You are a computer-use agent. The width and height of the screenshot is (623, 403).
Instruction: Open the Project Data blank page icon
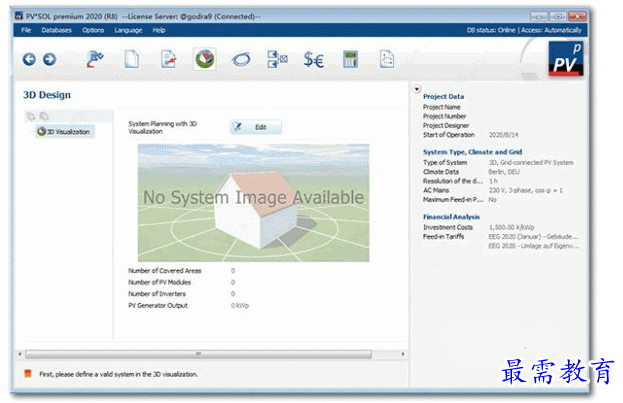pyautogui.click(x=132, y=59)
